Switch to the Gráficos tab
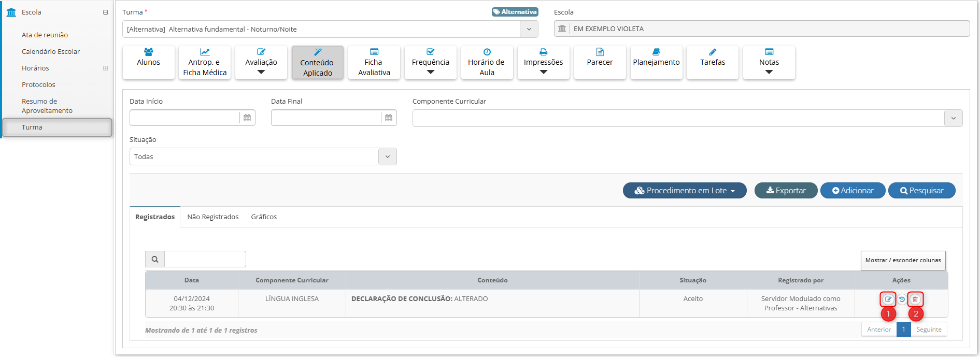This screenshot has height=357, width=980. [x=264, y=217]
